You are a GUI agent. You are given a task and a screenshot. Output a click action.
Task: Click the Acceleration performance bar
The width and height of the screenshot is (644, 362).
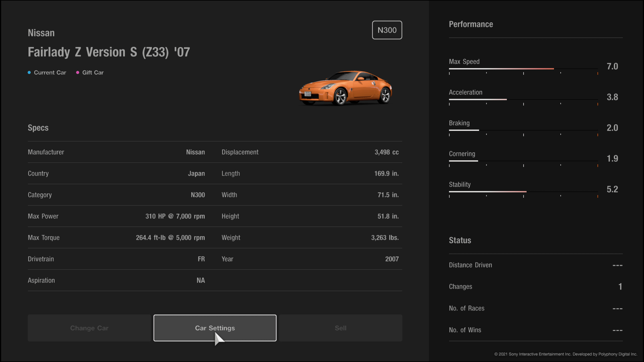523,99
